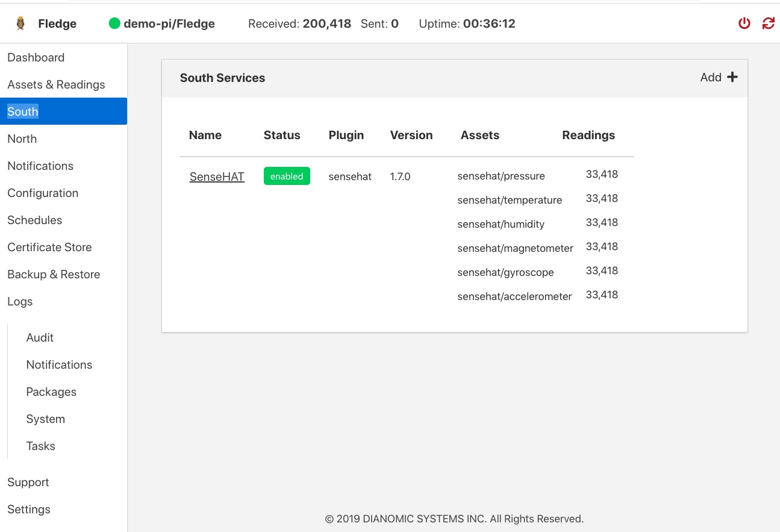The image size is (780, 532).
Task: Open Dashboard from the sidebar
Action: (x=36, y=57)
